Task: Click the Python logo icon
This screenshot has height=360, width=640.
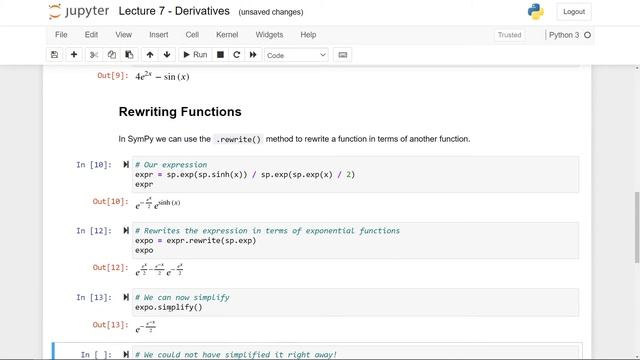Action: (536, 11)
